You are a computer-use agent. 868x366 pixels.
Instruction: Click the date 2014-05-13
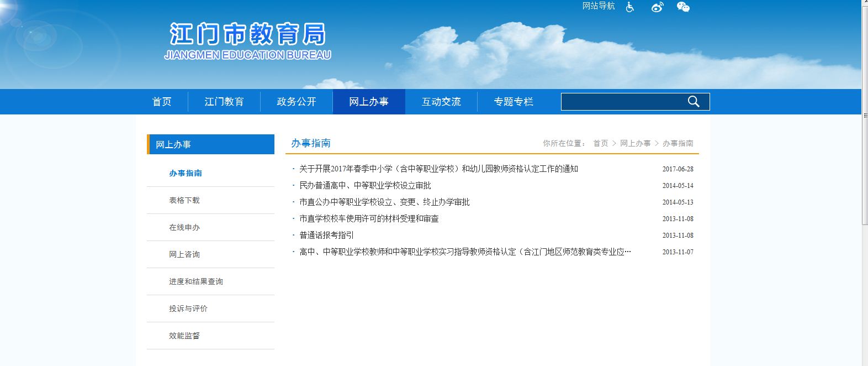pyautogui.click(x=678, y=202)
